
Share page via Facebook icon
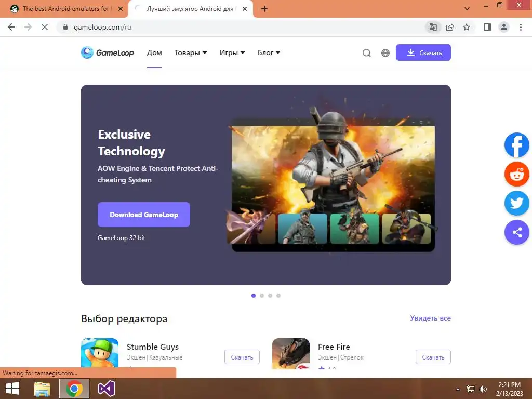tap(517, 145)
